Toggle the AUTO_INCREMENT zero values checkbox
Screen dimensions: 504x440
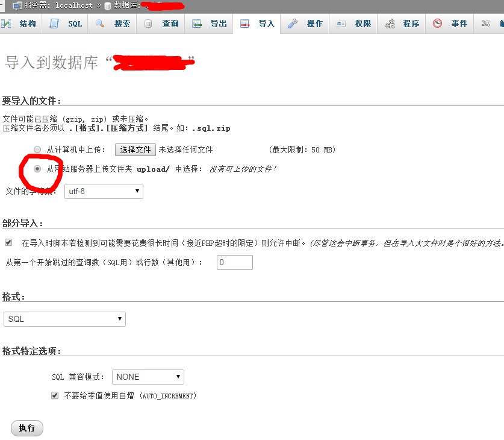[55, 396]
